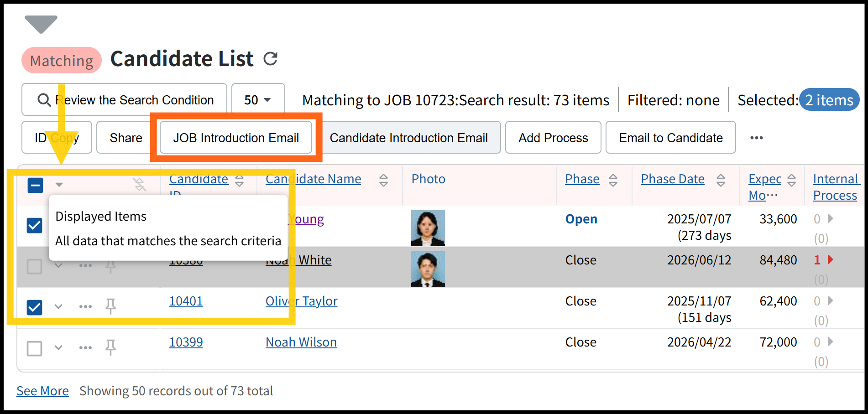The height and width of the screenshot is (414, 868).
Task: Click the unpin-all icon in table header
Action: coord(139,184)
